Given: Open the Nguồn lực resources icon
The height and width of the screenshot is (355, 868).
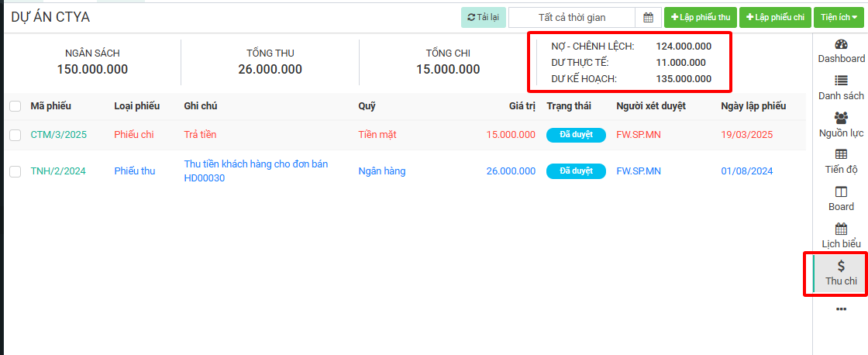Looking at the screenshot, I should pos(841,118).
